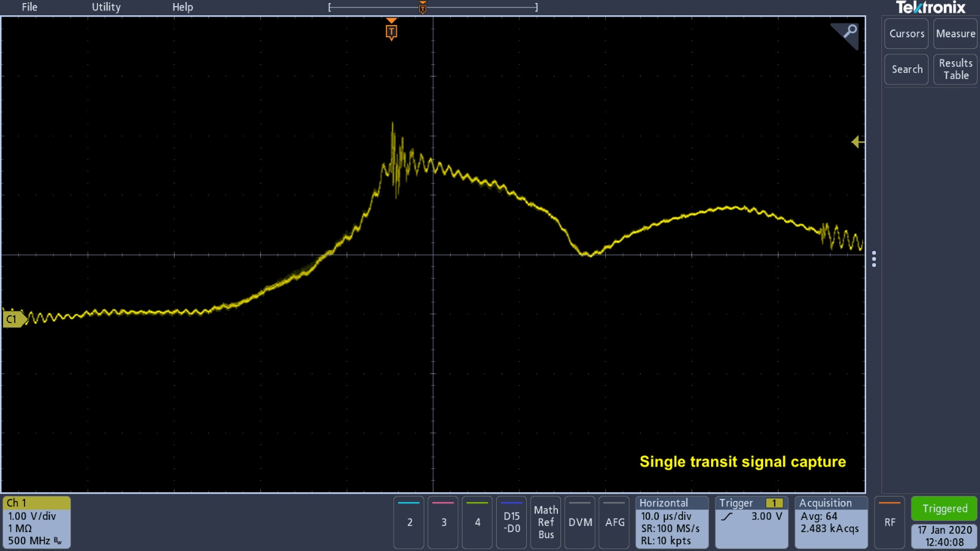Screen dimensions: 980x551
Task: Click the 1 MΩ input impedance readout
Action: 20,528
